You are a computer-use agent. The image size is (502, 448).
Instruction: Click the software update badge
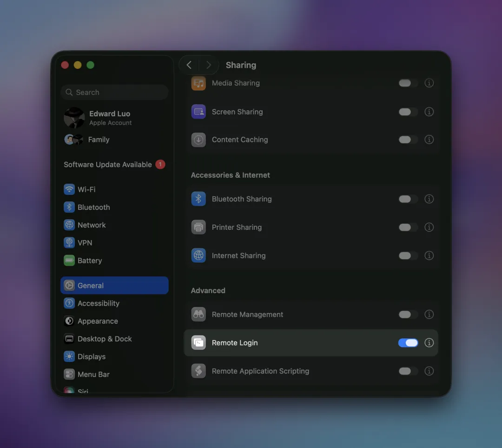point(160,164)
